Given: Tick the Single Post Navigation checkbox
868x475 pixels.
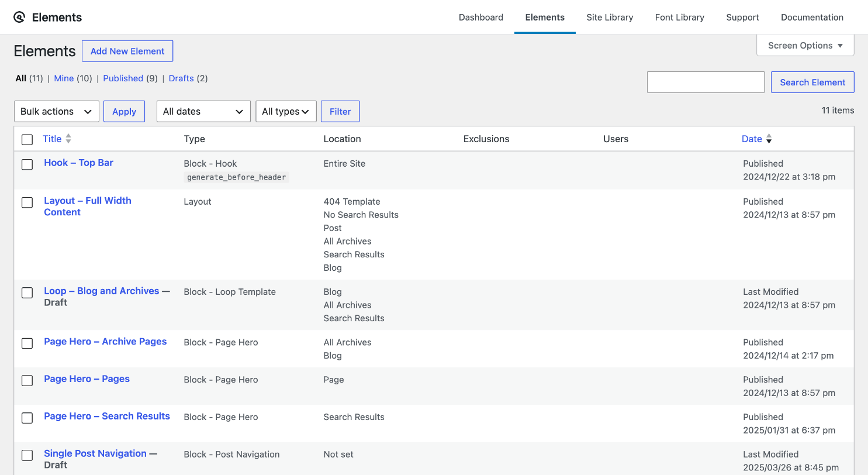Looking at the screenshot, I should click(27, 455).
